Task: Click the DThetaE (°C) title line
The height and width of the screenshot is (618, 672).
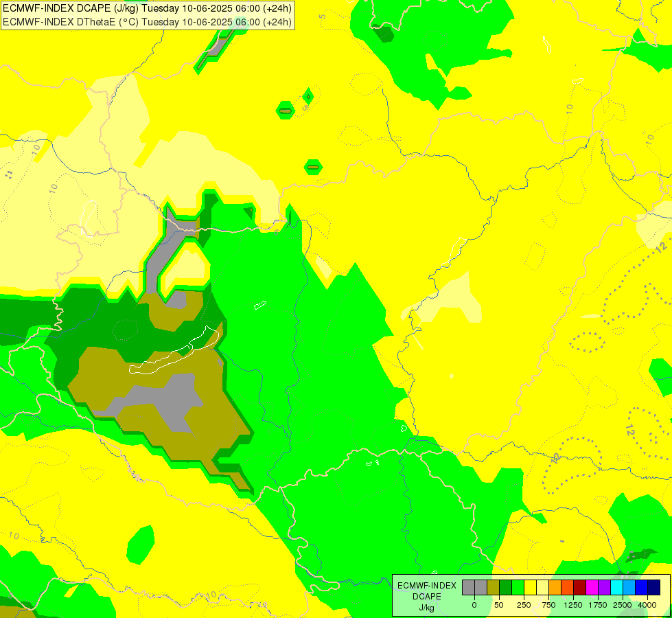Action: [148, 22]
